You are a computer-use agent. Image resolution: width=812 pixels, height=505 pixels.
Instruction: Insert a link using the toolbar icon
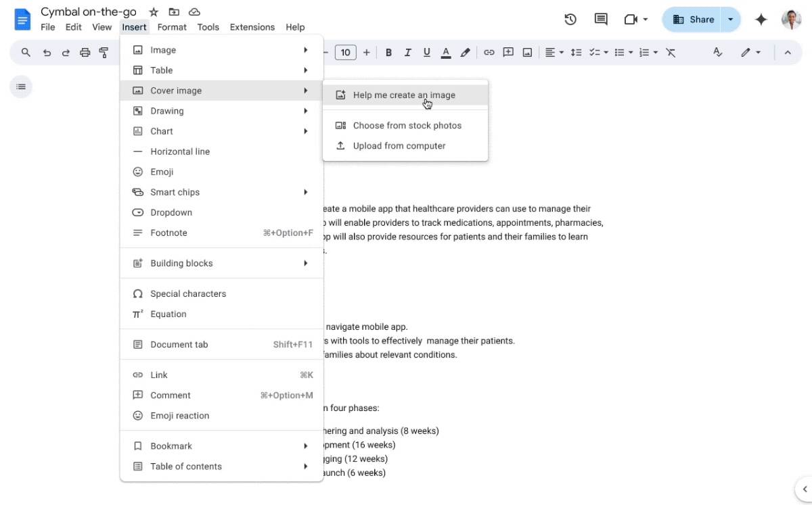tap(489, 52)
